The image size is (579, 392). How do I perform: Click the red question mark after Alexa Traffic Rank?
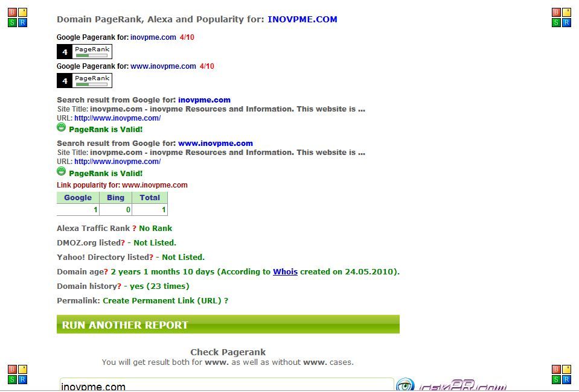tap(135, 229)
